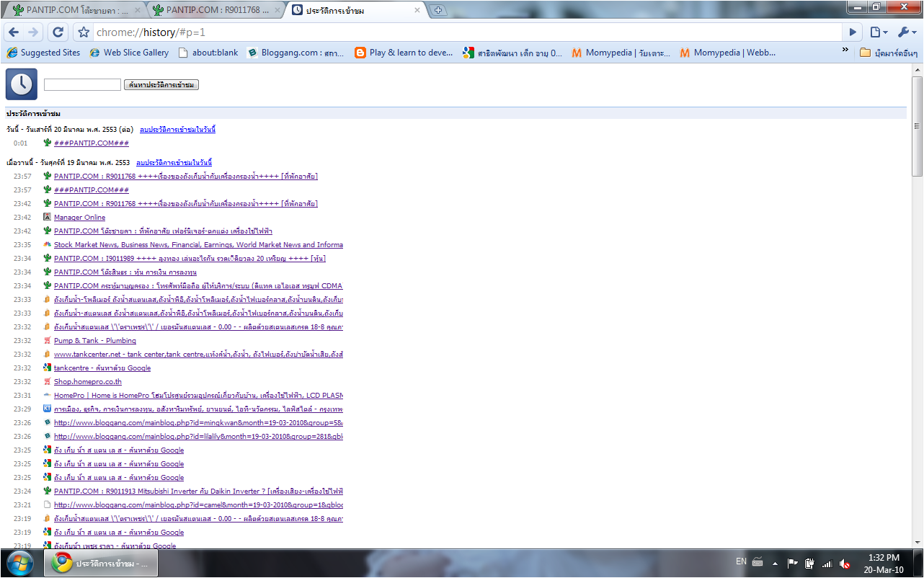Open the Pump & Tank - Plumbing link

point(95,341)
